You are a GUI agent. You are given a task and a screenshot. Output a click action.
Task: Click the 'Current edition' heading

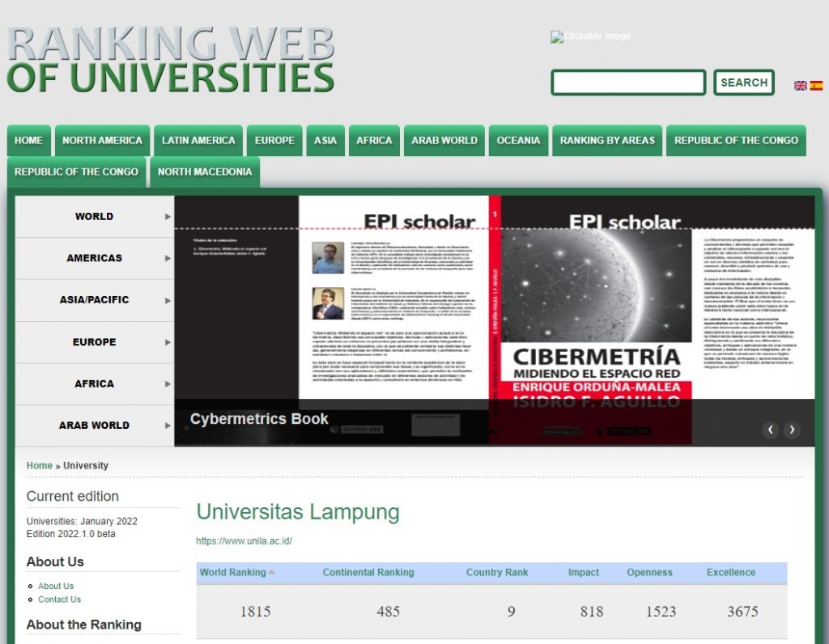[x=72, y=497]
